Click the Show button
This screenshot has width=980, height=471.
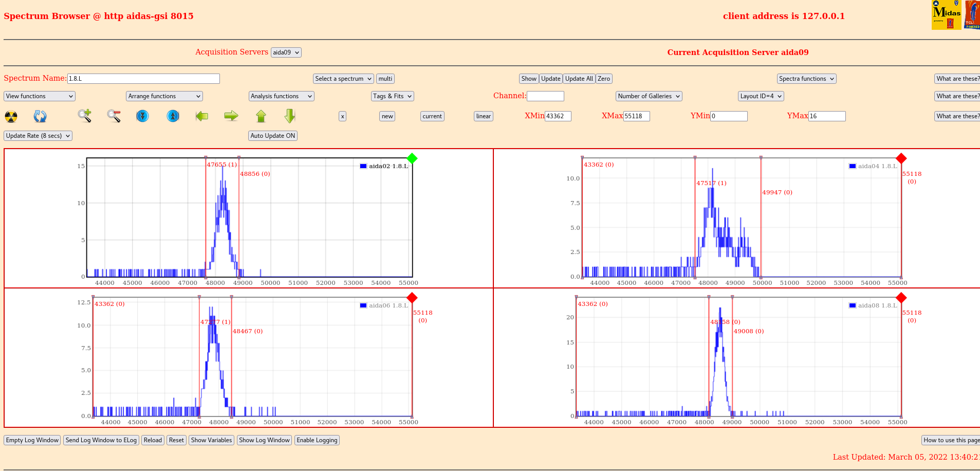coord(529,79)
